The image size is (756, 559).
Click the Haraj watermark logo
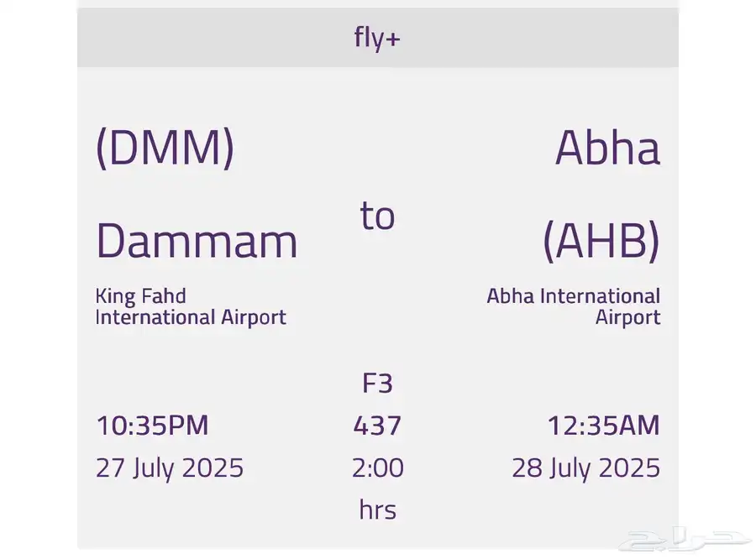(685, 540)
